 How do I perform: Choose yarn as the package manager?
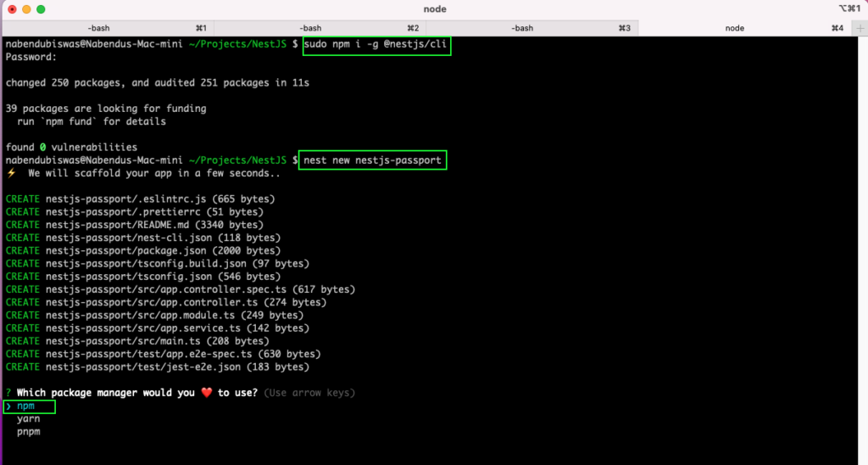[x=28, y=419]
